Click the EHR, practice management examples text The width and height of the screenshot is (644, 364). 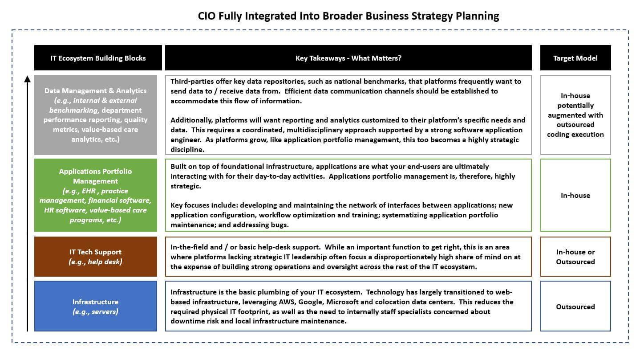(x=96, y=205)
